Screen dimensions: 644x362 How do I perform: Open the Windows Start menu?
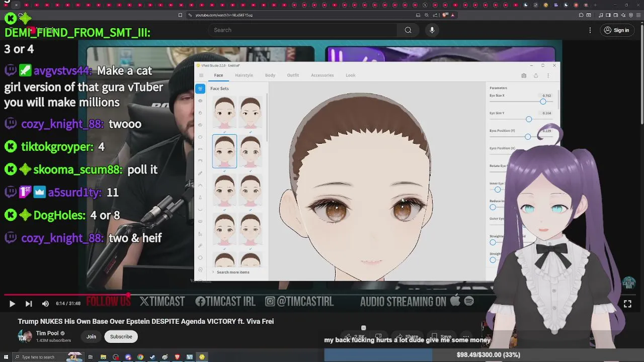(7, 357)
